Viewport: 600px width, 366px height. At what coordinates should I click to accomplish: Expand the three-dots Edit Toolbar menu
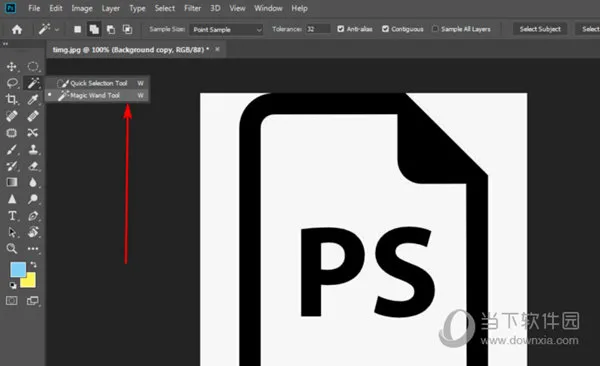[x=33, y=248]
